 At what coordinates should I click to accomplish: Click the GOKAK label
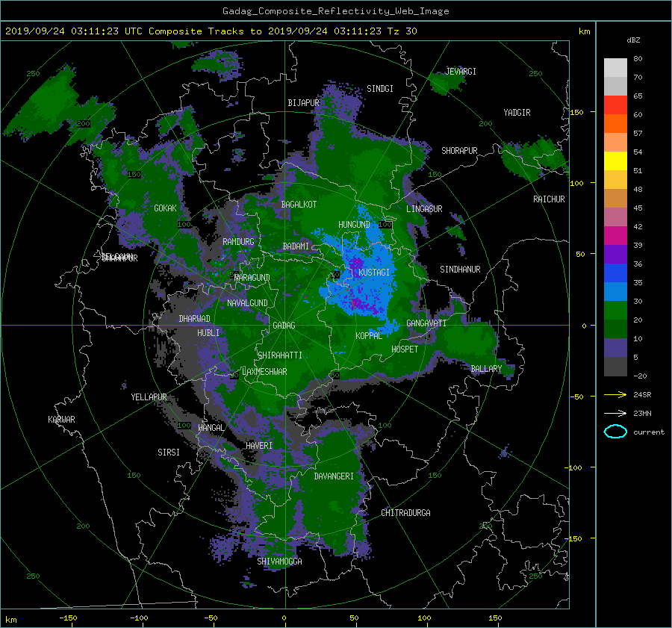165,208
